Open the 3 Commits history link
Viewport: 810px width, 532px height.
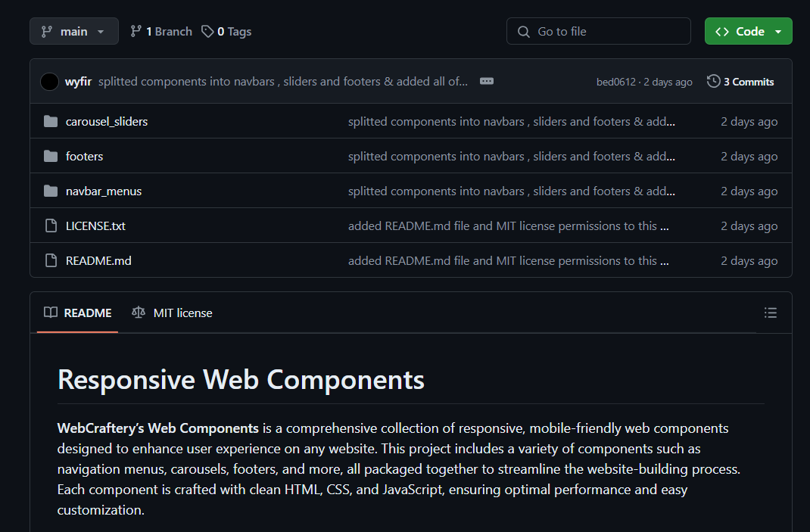click(740, 82)
